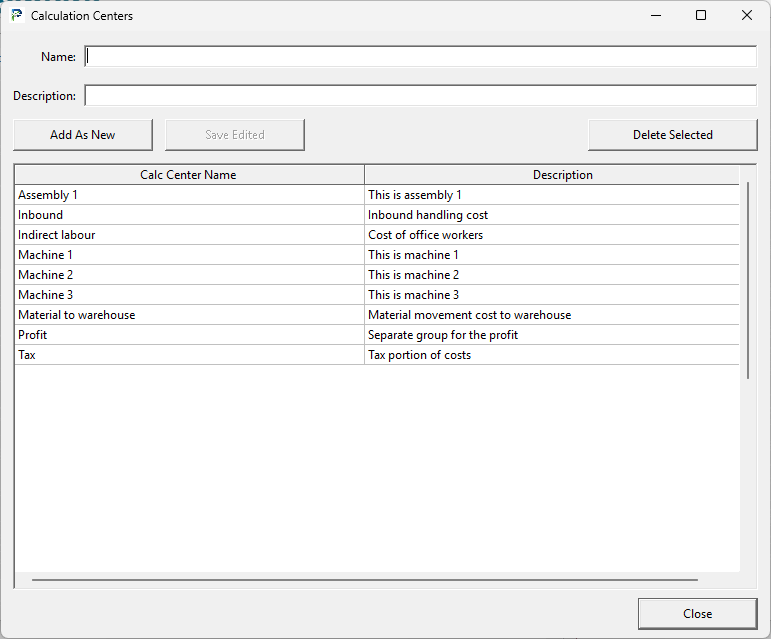Click the horizontal scrollbar below the table
The image size is (771, 639).
pos(365,580)
